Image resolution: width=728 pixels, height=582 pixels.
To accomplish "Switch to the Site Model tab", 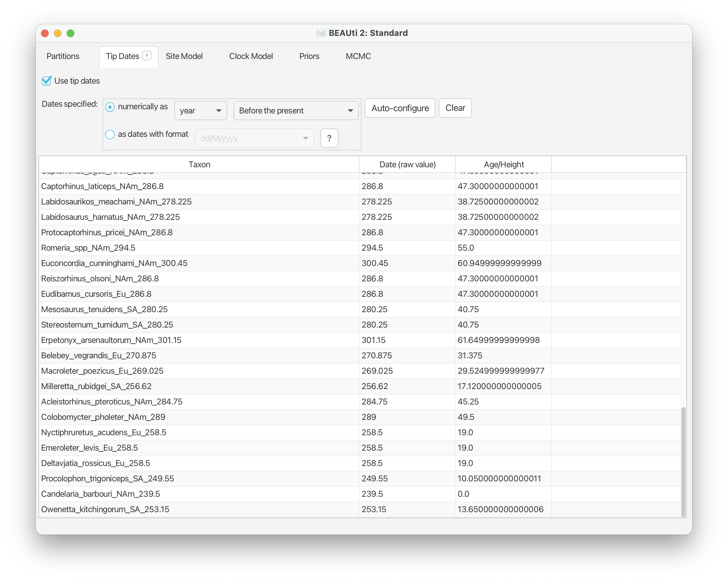I will click(184, 56).
